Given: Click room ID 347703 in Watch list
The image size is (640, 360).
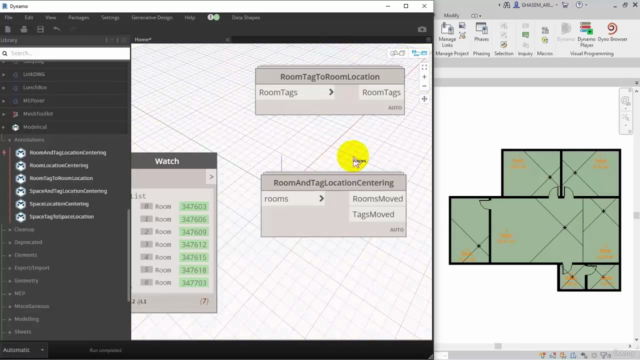Looking at the screenshot, I should pos(194,283).
